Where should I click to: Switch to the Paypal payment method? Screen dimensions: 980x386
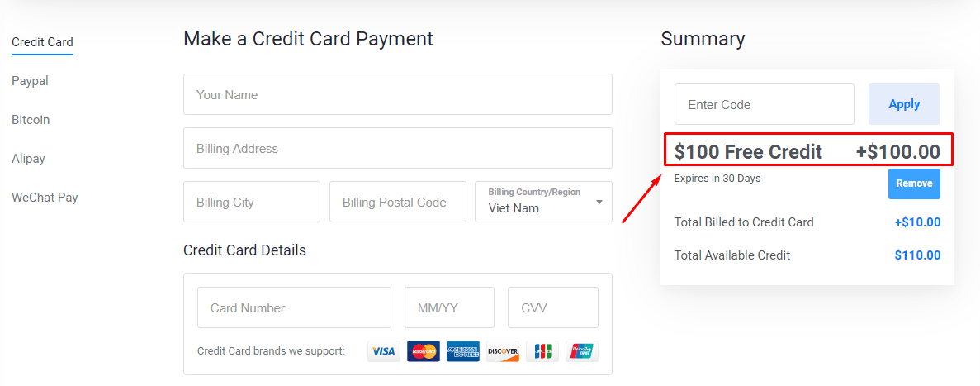click(x=30, y=81)
